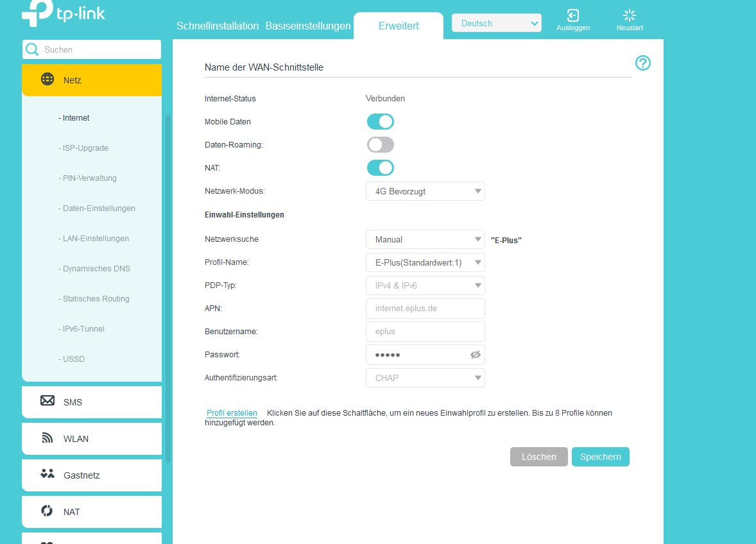Image resolution: width=756 pixels, height=544 pixels.
Task: Click the envelope icon beside SMS
Action: coord(47,401)
